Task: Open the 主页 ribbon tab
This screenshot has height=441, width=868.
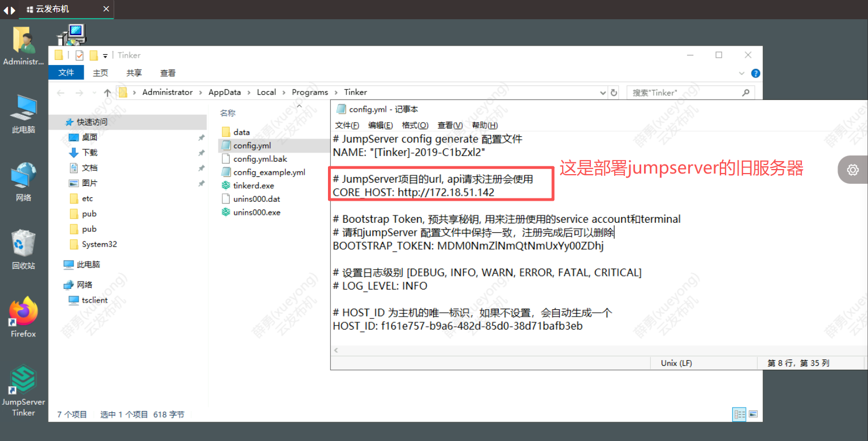Action: 101,73
